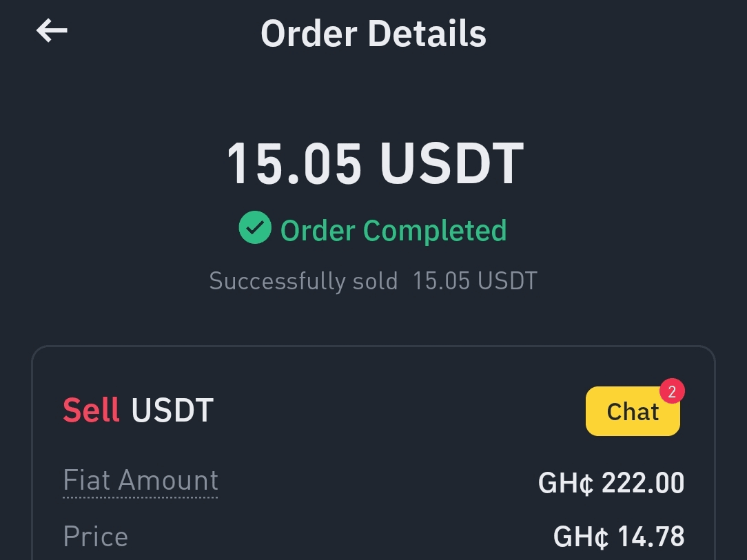Select the GH₵ 222.00 fiat value
The height and width of the screenshot is (560, 747).
point(611,483)
